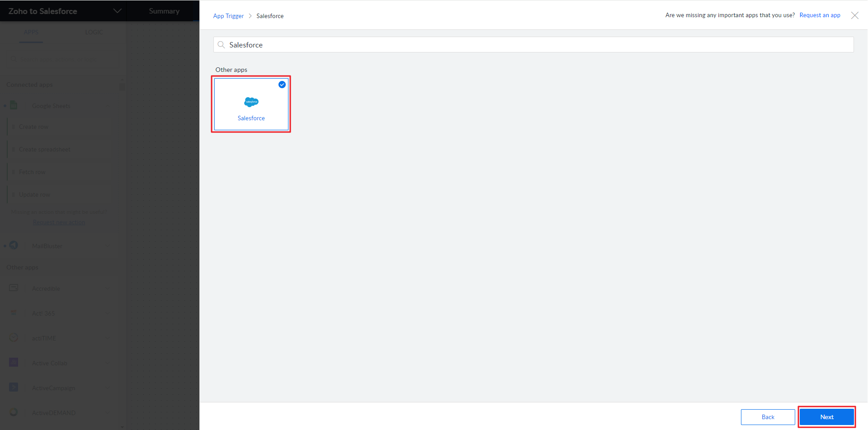The image size is (868, 430).
Task: Click the actiTIME clock icon
Action: (14, 338)
